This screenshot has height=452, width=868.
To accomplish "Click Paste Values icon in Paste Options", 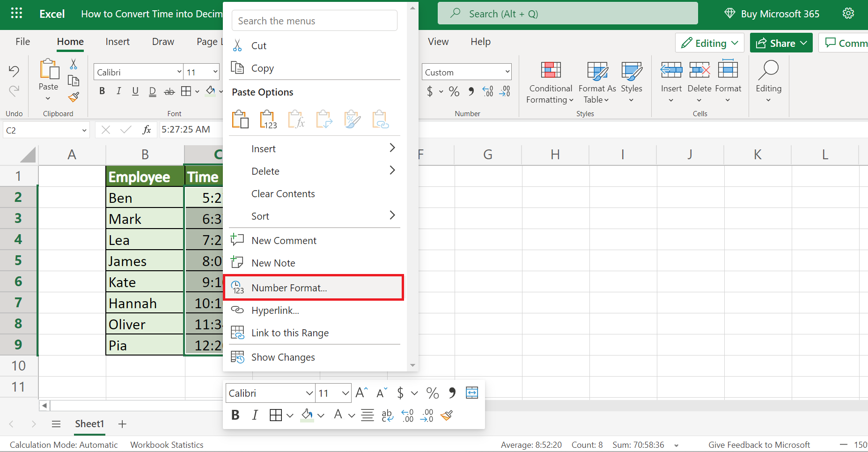I will tap(268, 119).
